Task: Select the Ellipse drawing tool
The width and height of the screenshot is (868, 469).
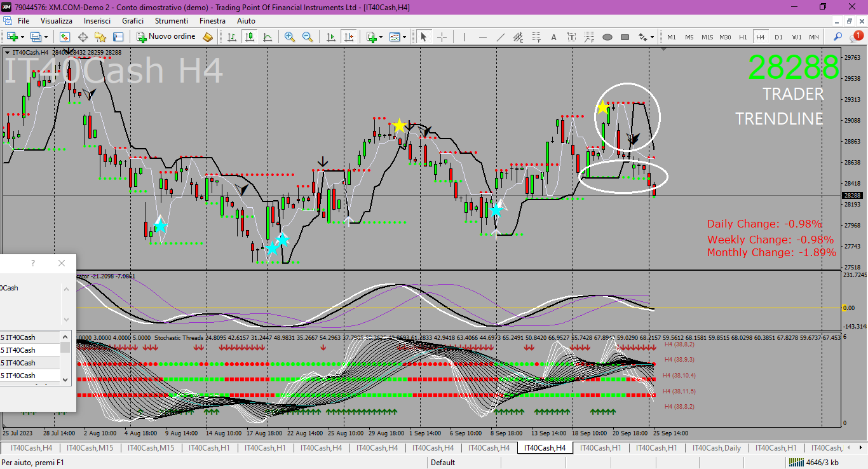Action: (x=607, y=37)
